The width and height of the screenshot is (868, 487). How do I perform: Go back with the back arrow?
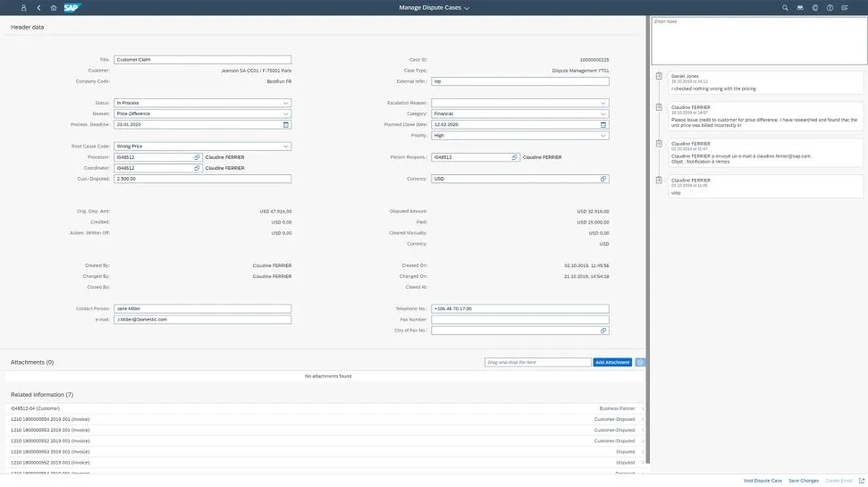click(x=38, y=7)
